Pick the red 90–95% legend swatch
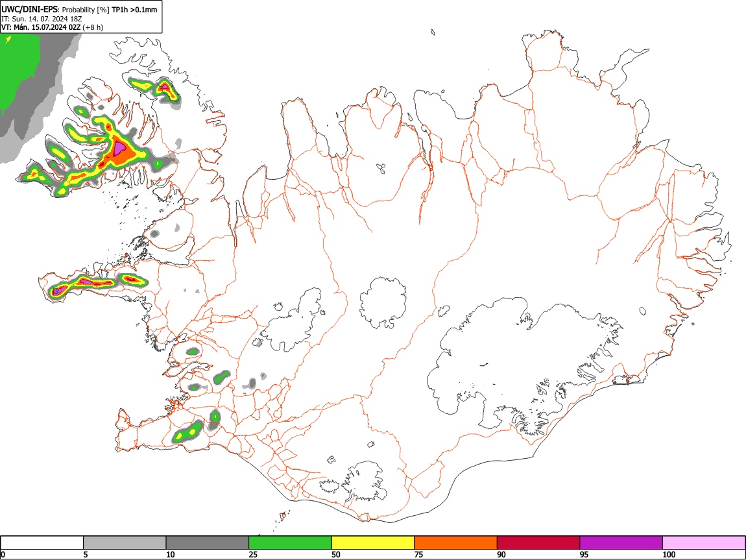This screenshot has width=746, height=560. tap(538, 543)
